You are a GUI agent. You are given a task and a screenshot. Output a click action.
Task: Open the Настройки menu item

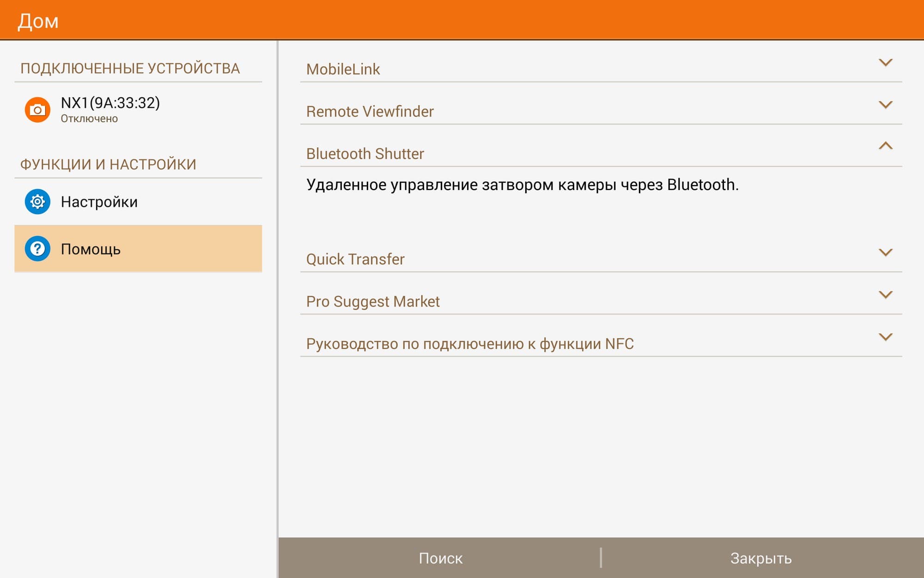(99, 202)
